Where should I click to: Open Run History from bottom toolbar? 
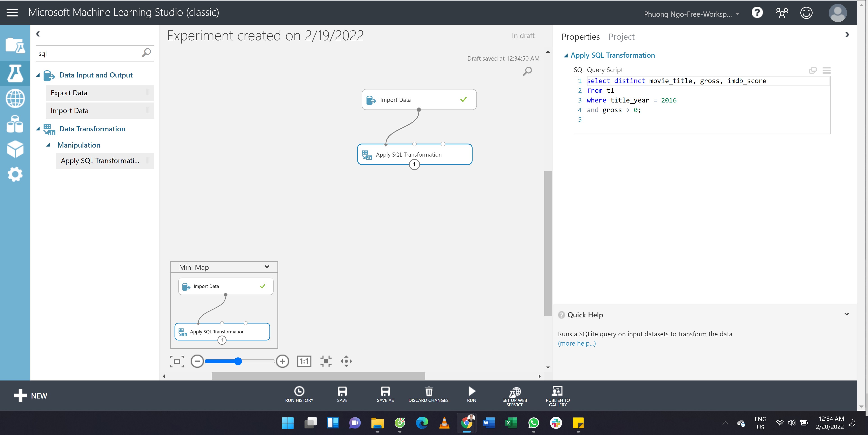(x=299, y=395)
